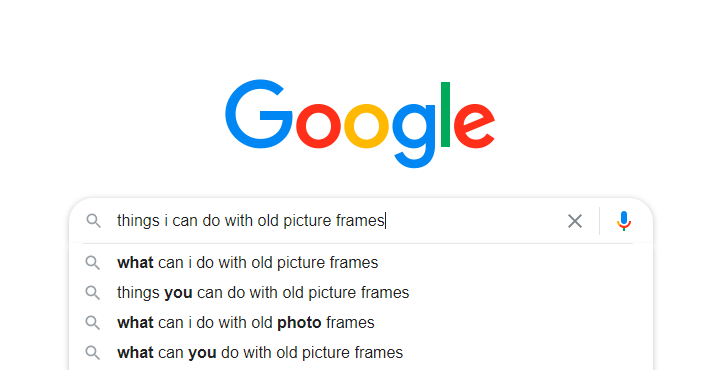The width and height of the screenshot is (710, 370).
Task: Click the bold word 'you' in second suggestion
Action: click(178, 293)
